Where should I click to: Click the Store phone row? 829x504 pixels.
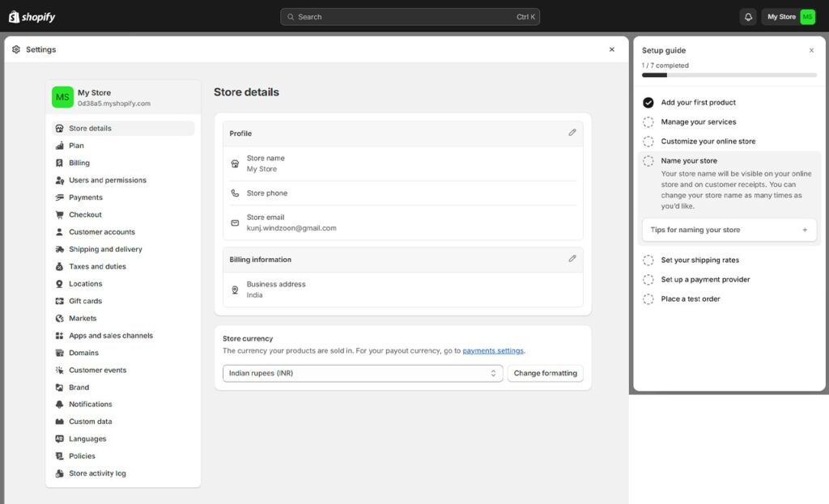[x=403, y=193]
